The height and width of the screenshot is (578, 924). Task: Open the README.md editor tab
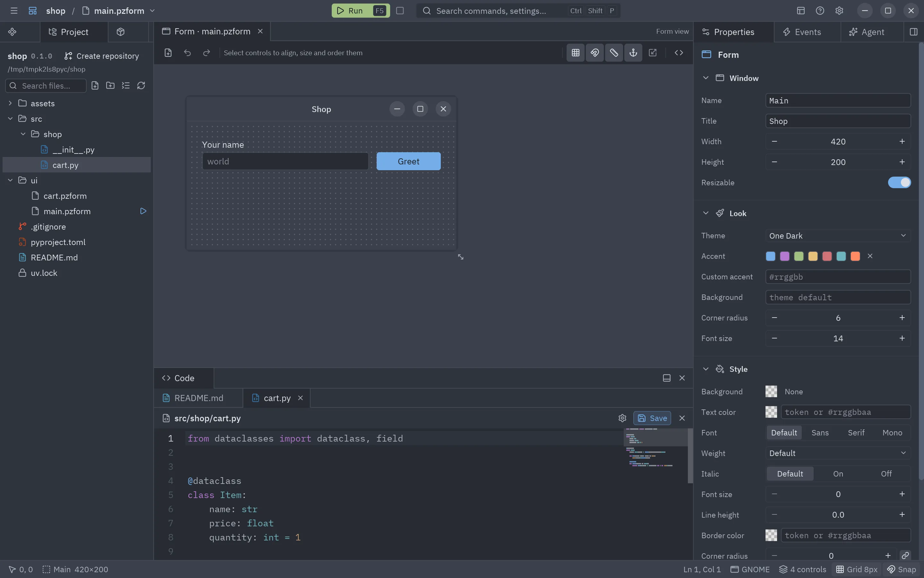coord(199,398)
